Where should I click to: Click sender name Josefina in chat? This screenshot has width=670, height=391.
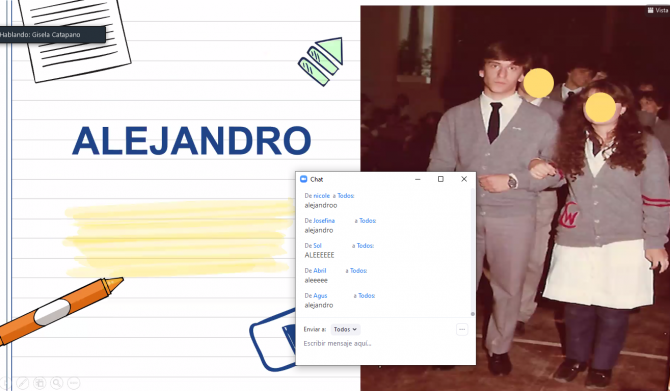click(x=324, y=220)
